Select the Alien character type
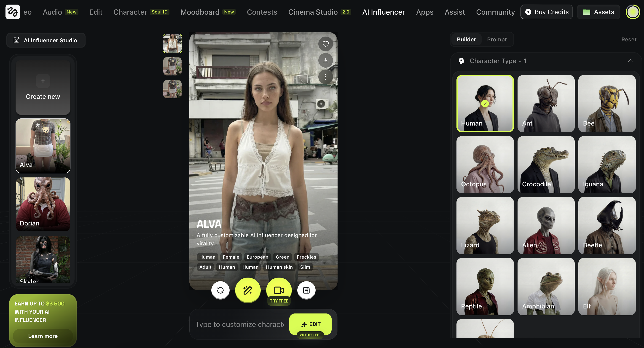 pos(546,225)
